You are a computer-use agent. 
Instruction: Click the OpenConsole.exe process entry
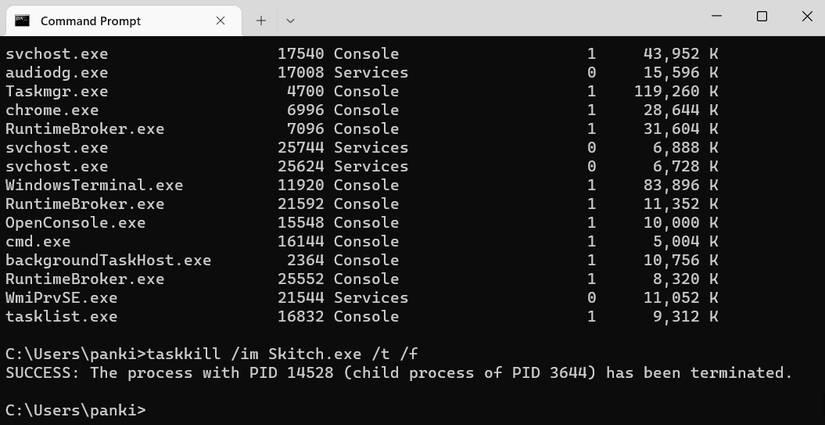75,223
